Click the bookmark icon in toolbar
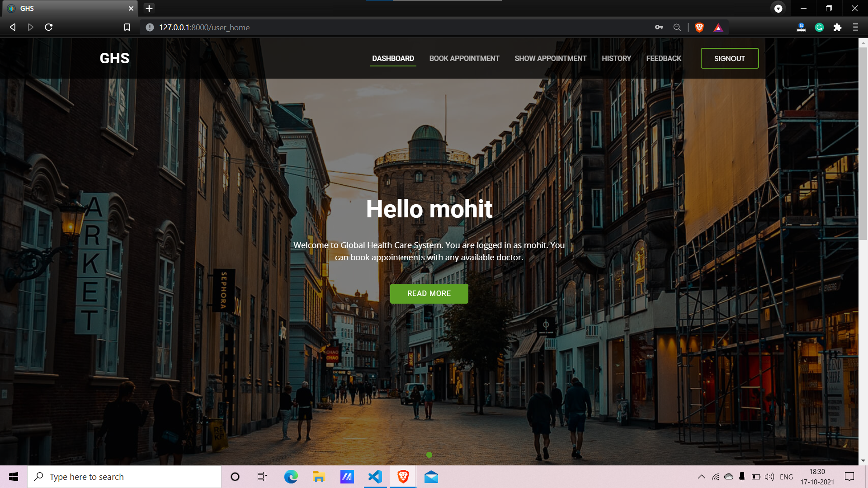The image size is (868, 488). 127,28
